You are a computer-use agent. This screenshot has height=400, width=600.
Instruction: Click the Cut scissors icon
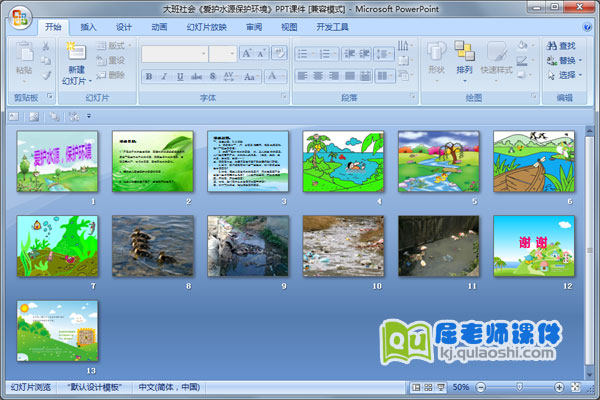46,46
